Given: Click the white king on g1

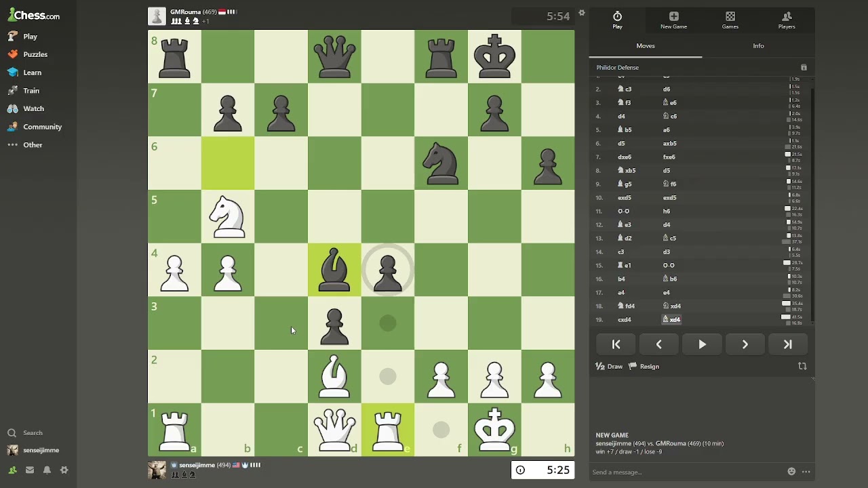Looking at the screenshot, I should [x=494, y=430].
